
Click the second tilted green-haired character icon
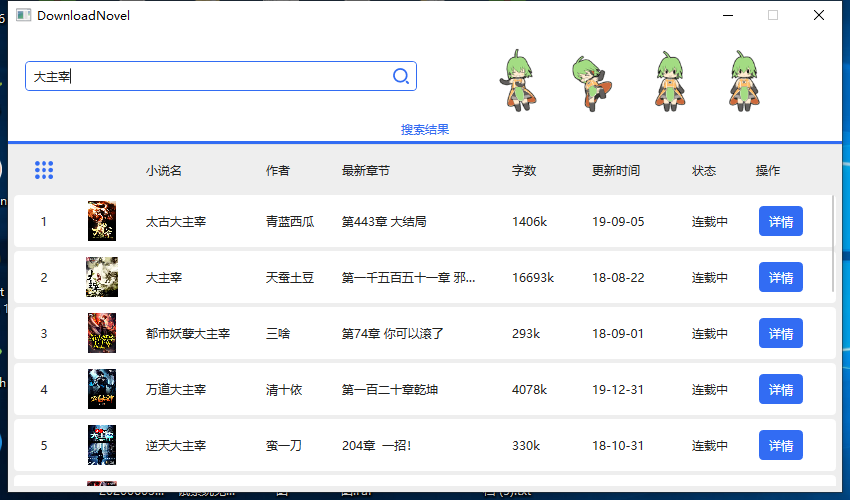pyautogui.click(x=592, y=83)
